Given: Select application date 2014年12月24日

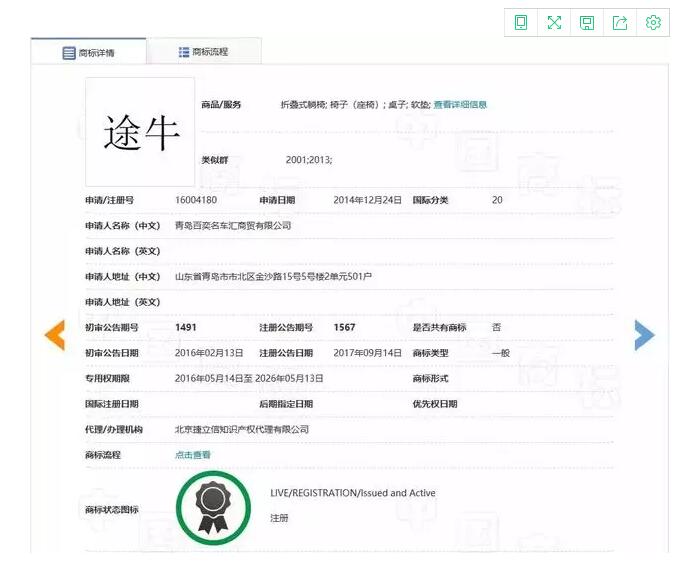Looking at the screenshot, I should (x=367, y=200).
